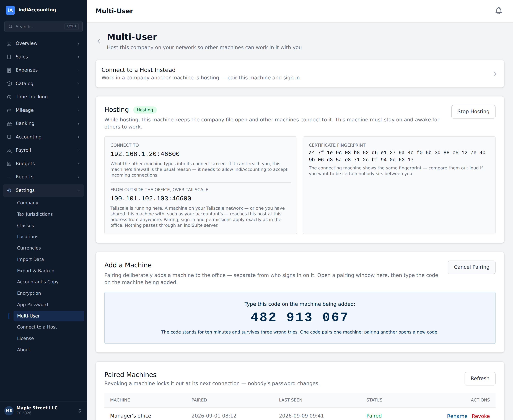Expand the Payroll section chevron
The image size is (513, 420).
click(78, 150)
